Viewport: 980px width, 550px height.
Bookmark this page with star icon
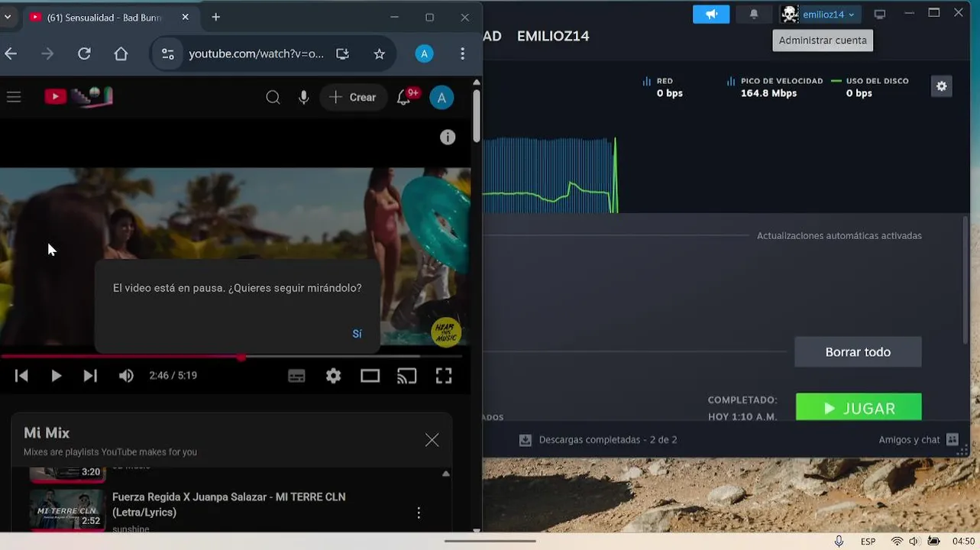coord(379,53)
